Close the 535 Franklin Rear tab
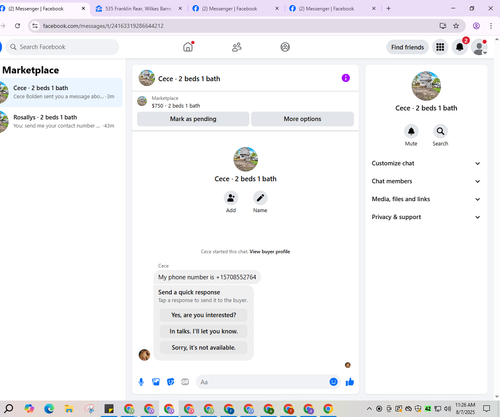This screenshot has width=500, height=417. click(x=180, y=9)
